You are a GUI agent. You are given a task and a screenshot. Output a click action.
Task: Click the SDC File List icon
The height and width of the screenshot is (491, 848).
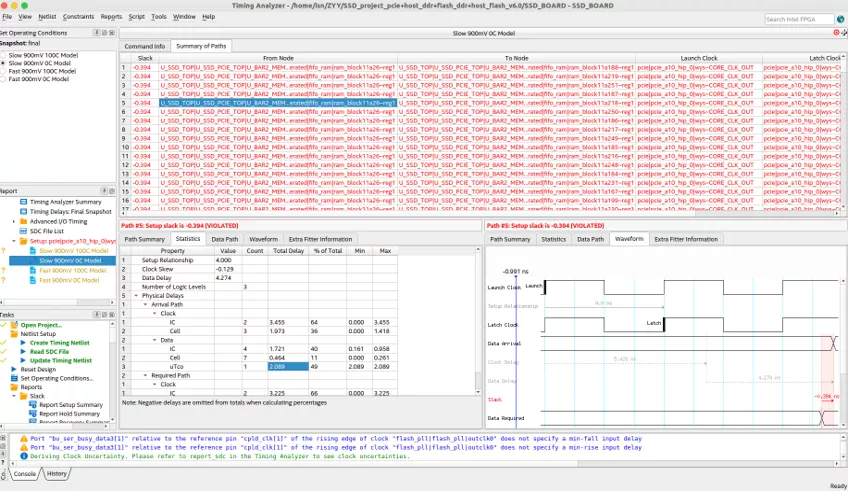(x=22, y=231)
